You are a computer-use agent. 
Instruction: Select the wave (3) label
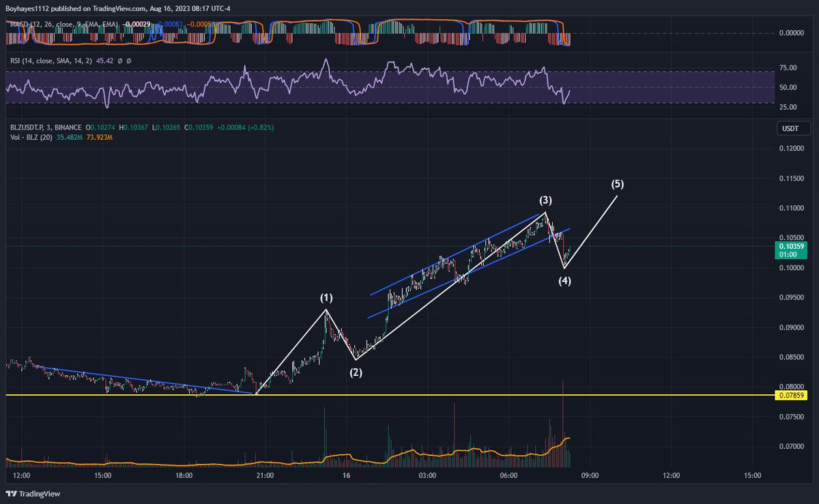click(x=546, y=200)
